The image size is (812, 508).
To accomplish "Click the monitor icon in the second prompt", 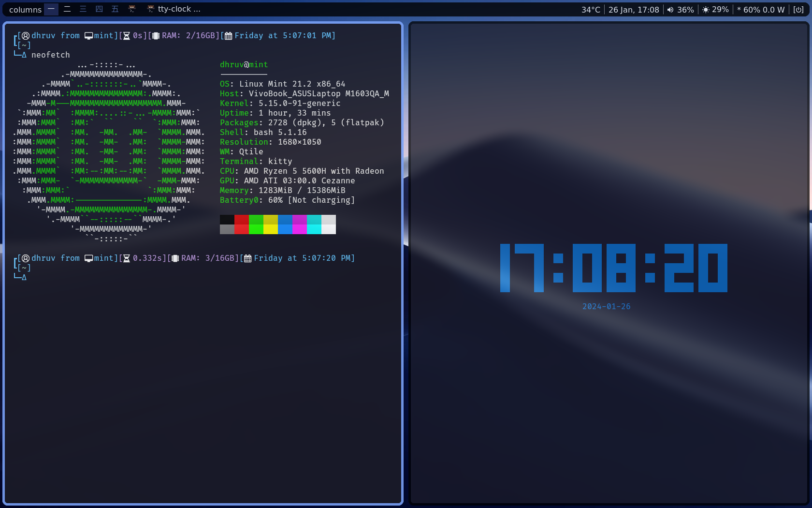I will pos(89,258).
